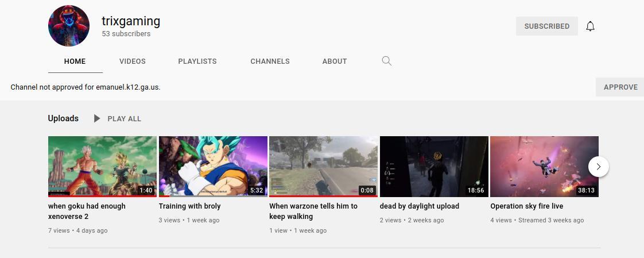Open 'When warzone tells him to keep walking' title

313,211
